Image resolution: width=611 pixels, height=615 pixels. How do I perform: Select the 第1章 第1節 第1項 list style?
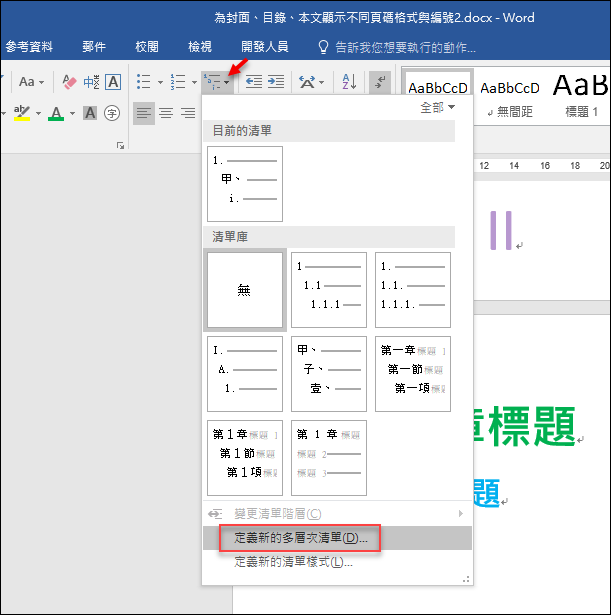click(245, 458)
